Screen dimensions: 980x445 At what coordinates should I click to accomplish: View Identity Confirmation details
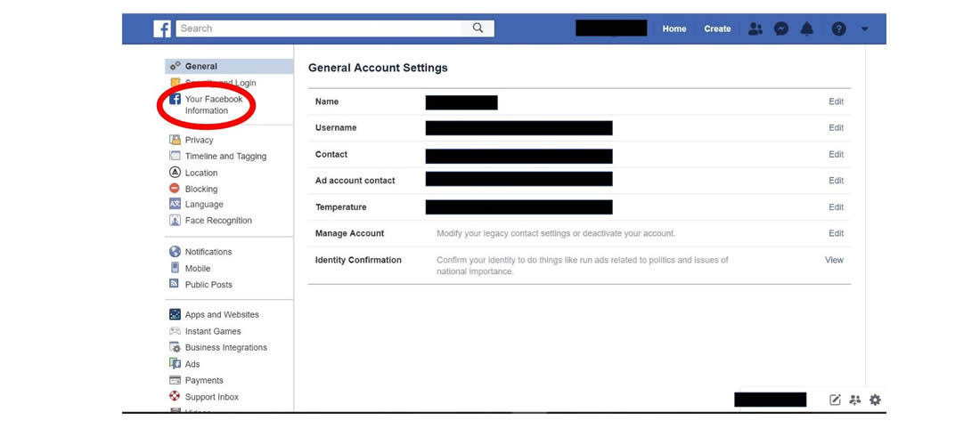tap(835, 260)
